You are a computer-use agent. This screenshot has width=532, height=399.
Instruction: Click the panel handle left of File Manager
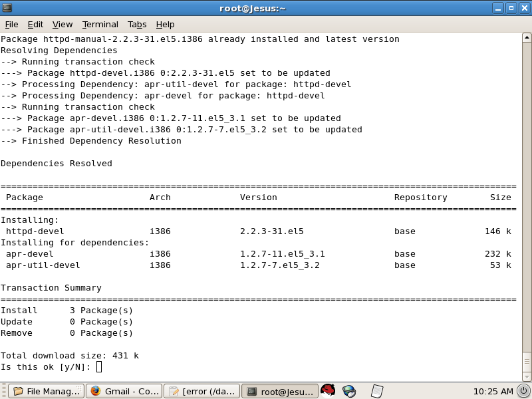pos(3,391)
